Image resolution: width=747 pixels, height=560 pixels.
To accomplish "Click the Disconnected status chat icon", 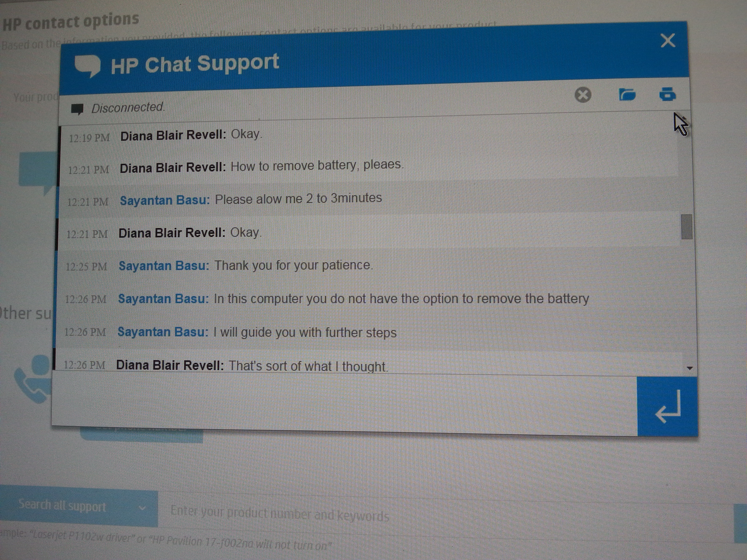I will coord(77,109).
